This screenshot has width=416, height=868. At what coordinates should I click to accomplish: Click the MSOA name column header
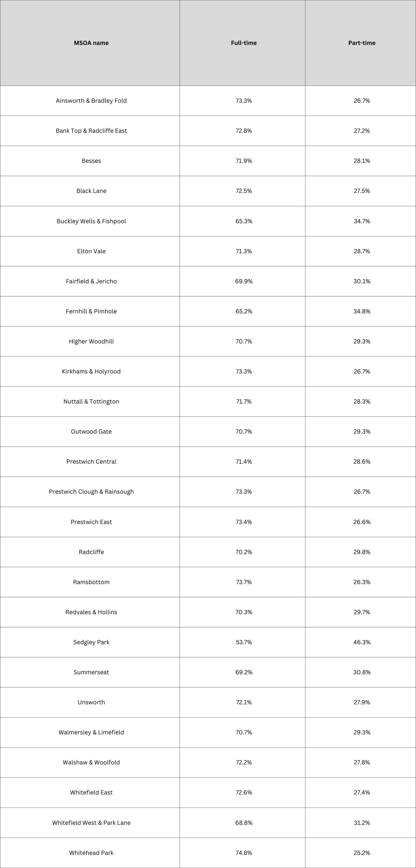coord(91,43)
